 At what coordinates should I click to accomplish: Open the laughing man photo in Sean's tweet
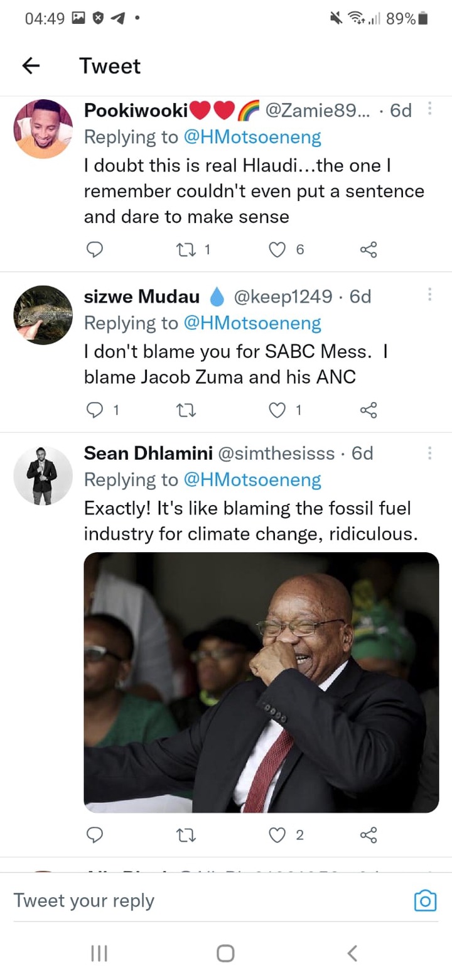[261, 682]
